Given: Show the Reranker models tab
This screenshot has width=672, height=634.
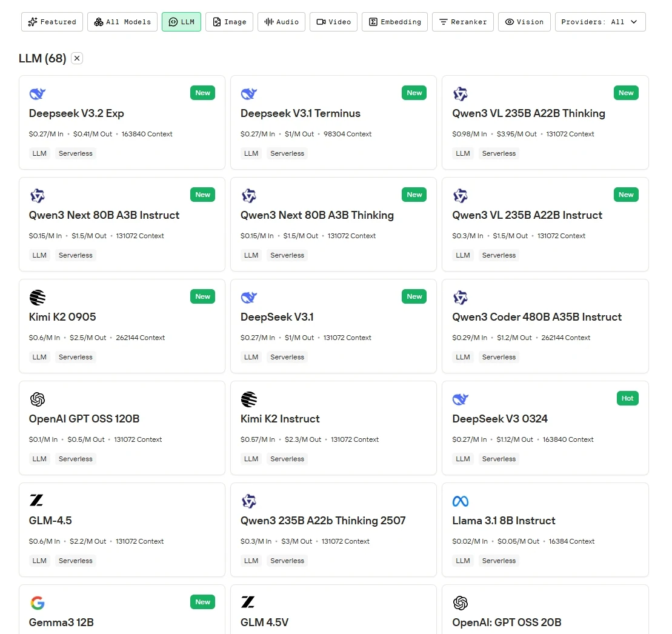Looking at the screenshot, I should (463, 22).
